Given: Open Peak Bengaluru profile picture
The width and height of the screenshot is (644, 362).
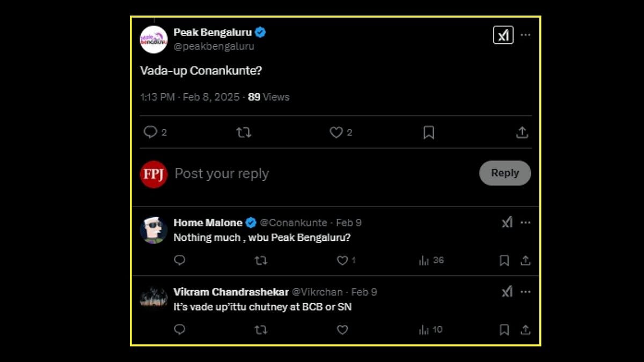Looking at the screenshot, I should [154, 39].
